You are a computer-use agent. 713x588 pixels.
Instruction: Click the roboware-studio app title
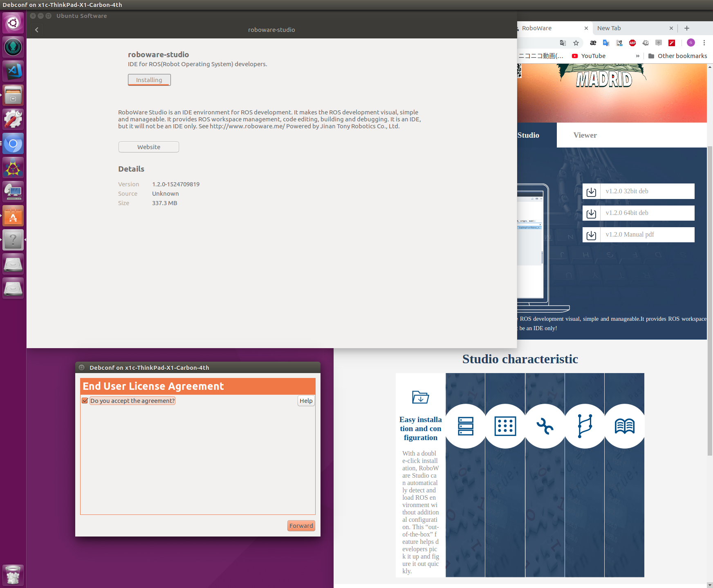158,54
